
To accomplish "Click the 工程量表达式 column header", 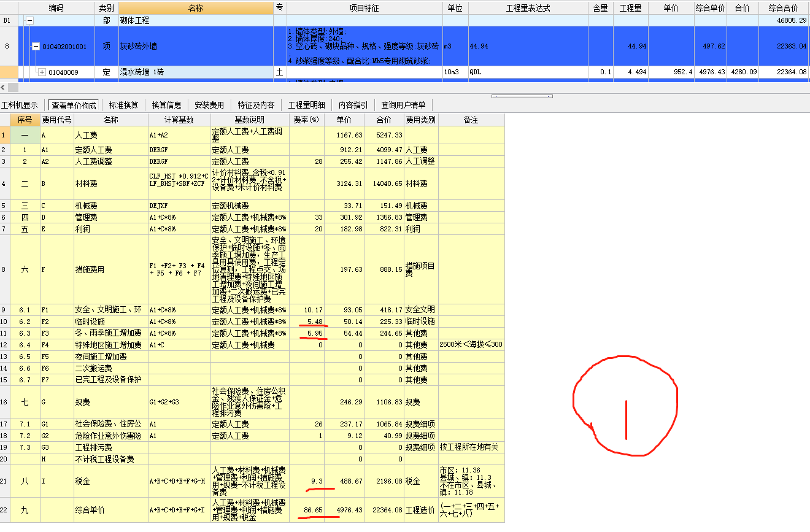I will (528, 8).
